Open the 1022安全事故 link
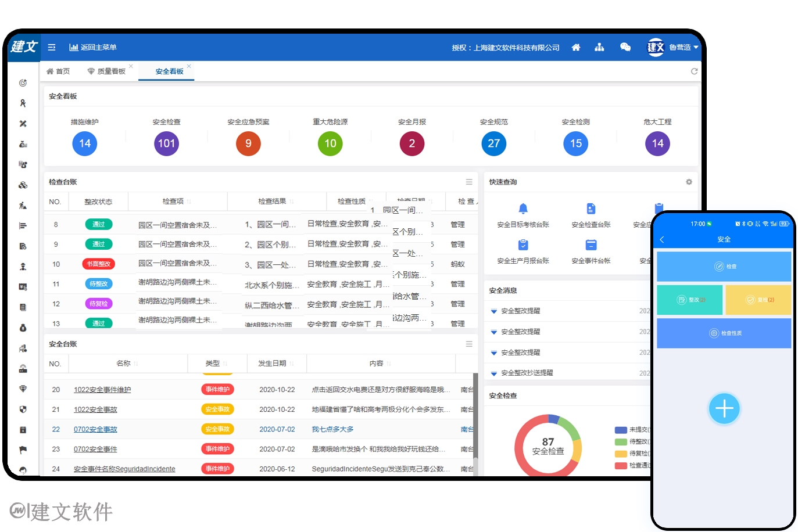Screen dimensions: 798x532 click(x=95, y=409)
